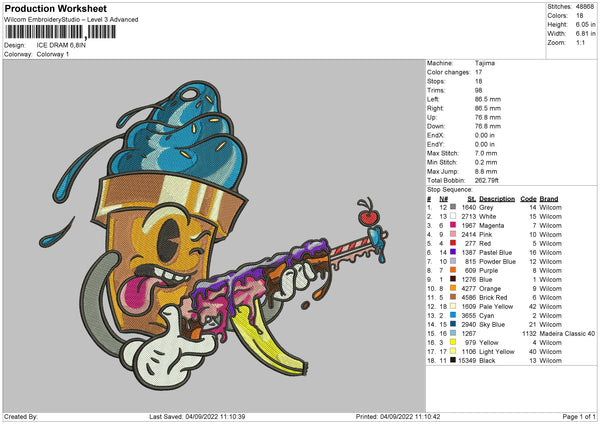This screenshot has width=600, height=424.
Task: Select the Magenta description text
Action: point(491,225)
